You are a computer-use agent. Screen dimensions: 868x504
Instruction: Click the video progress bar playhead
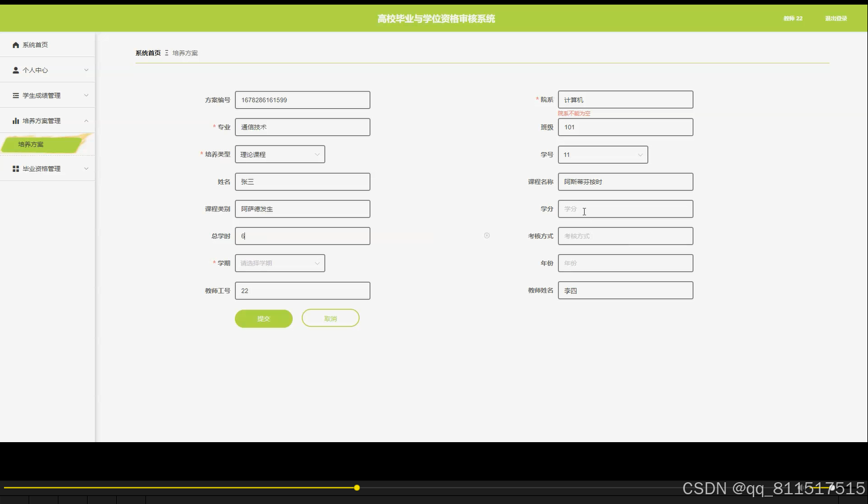(x=357, y=488)
